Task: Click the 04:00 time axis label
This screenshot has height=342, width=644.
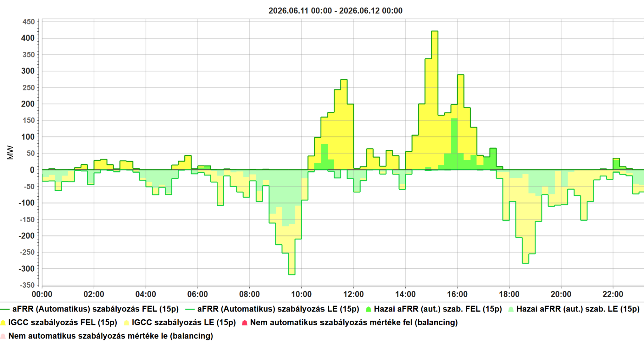Action: (146, 294)
